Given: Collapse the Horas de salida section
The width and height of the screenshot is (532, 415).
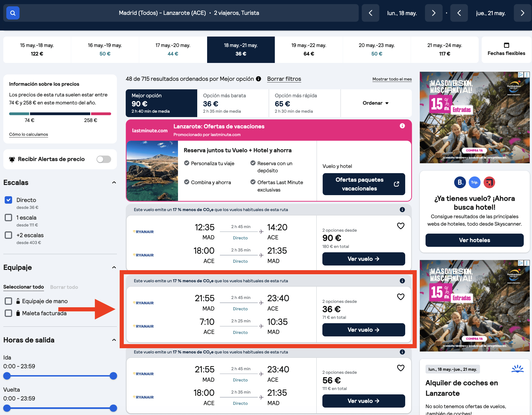Looking at the screenshot, I should (114, 340).
